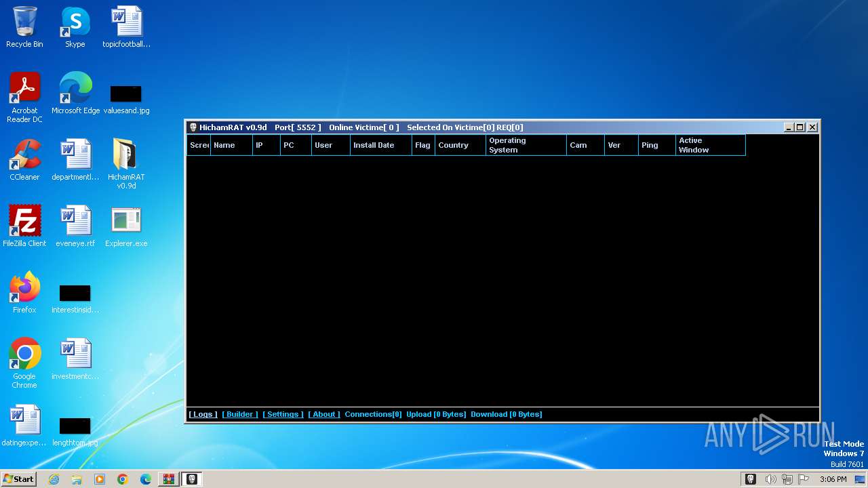Open the Start menu
868x488 pixels.
[x=18, y=479]
